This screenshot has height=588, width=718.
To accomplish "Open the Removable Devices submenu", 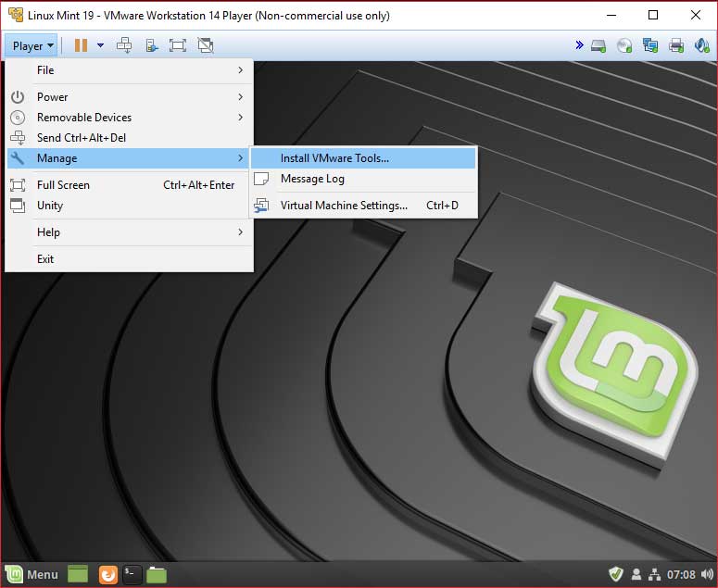I will tap(130, 118).
